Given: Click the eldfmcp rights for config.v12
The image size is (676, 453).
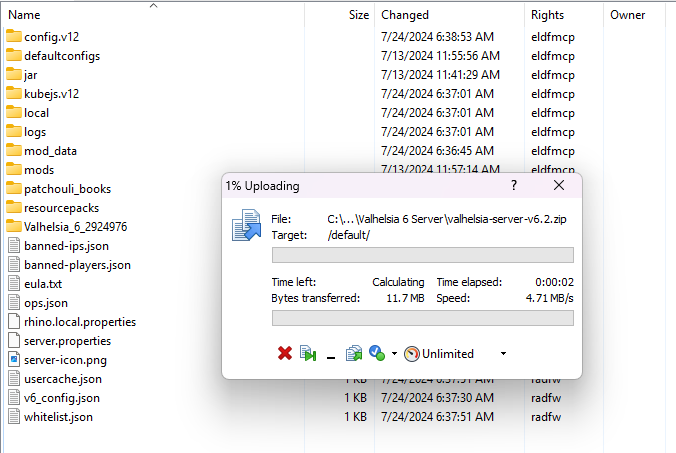Looking at the screenshot, I should click(x=553, y=37).
